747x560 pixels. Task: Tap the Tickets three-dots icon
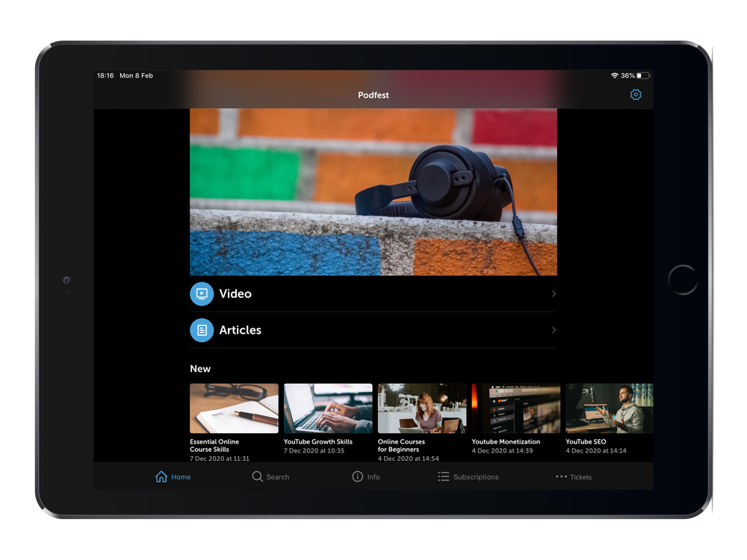[x=561, y=476]
